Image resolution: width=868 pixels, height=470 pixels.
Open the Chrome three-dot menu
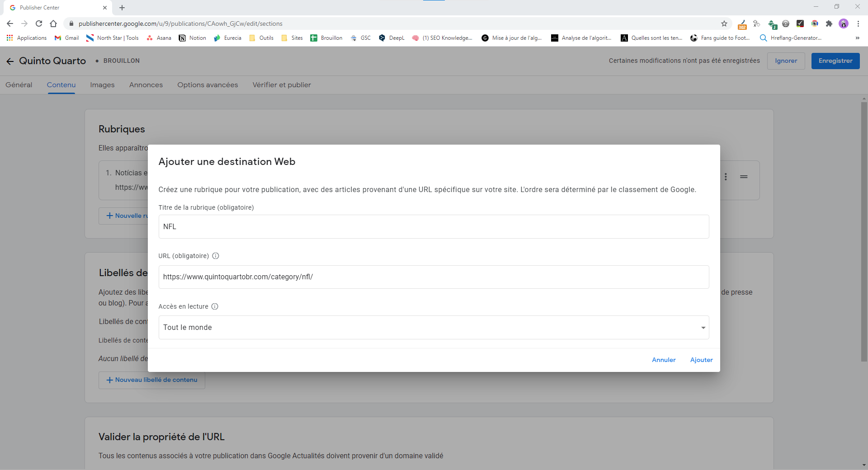tap(858, 23)
